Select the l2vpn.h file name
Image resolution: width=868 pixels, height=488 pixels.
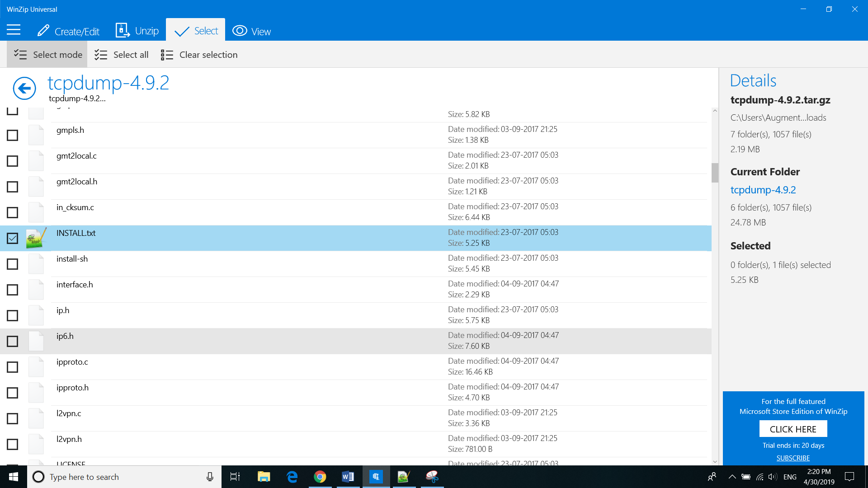[x=69, y=439]
